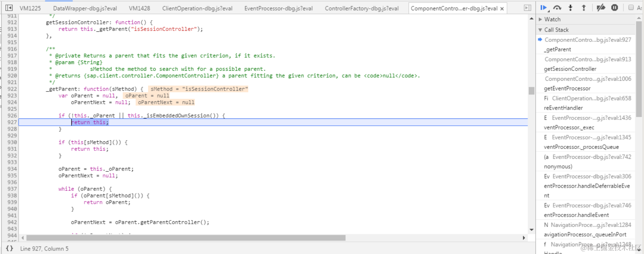Enable the Async checkbox
644x254 pixels.
click(631, 8)
